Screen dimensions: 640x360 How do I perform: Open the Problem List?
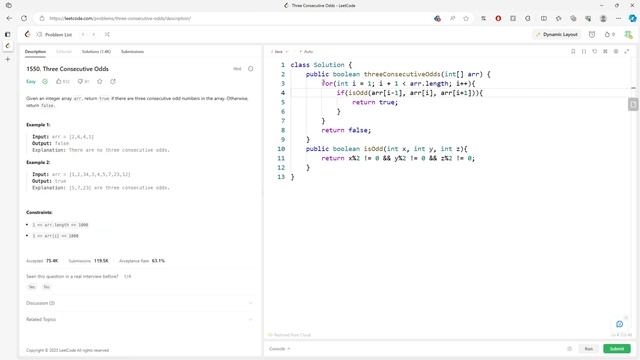[x=55, y=35]
